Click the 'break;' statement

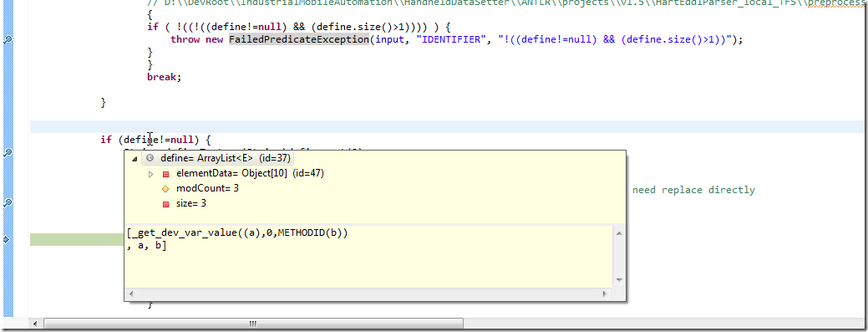click(x=165, y=77)
